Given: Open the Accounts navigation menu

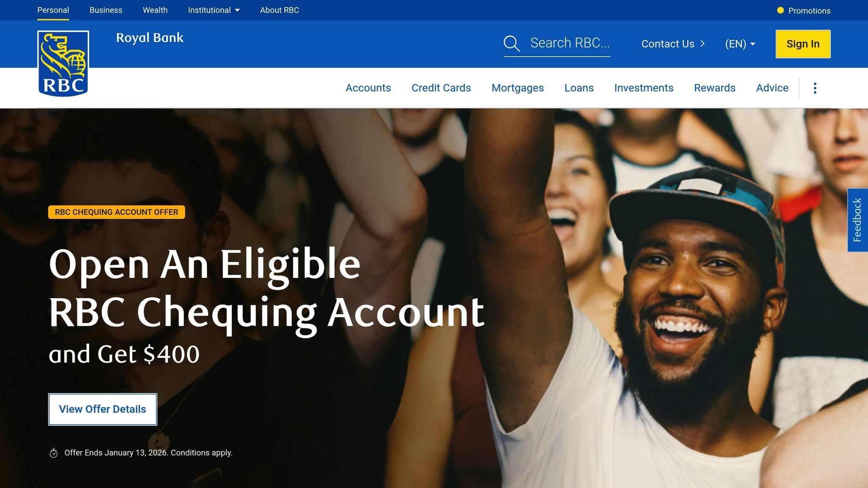Looking at the screenshot, I should click(368, 88).
